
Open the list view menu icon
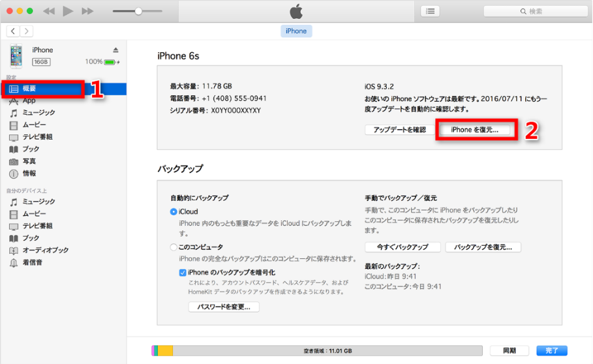pos(430,11)
